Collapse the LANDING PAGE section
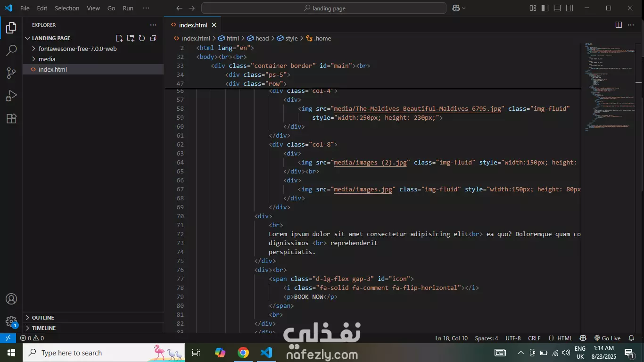This screenshot has width=644, height=362. (x=51, y=38)
